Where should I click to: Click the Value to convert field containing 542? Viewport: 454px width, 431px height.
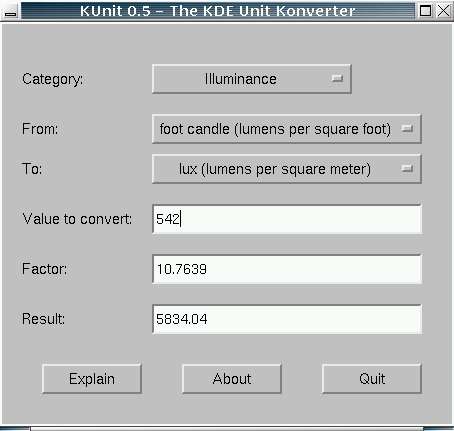287,219
